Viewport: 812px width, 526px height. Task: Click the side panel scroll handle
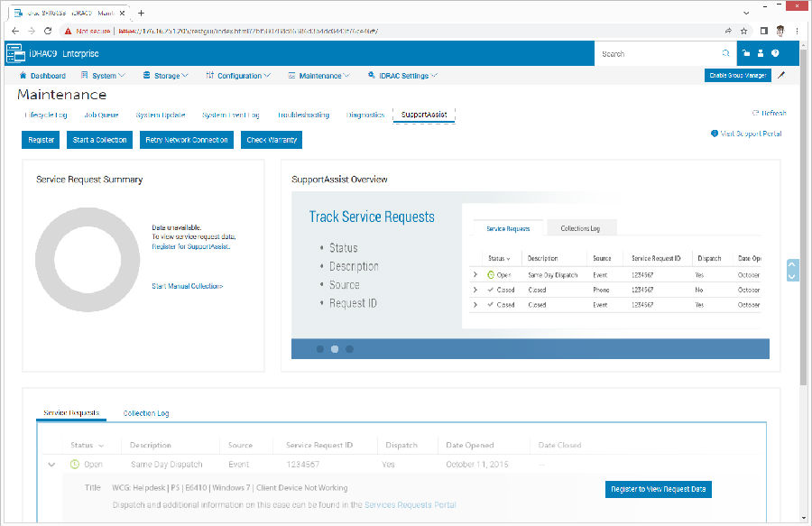tap(793, 270)
